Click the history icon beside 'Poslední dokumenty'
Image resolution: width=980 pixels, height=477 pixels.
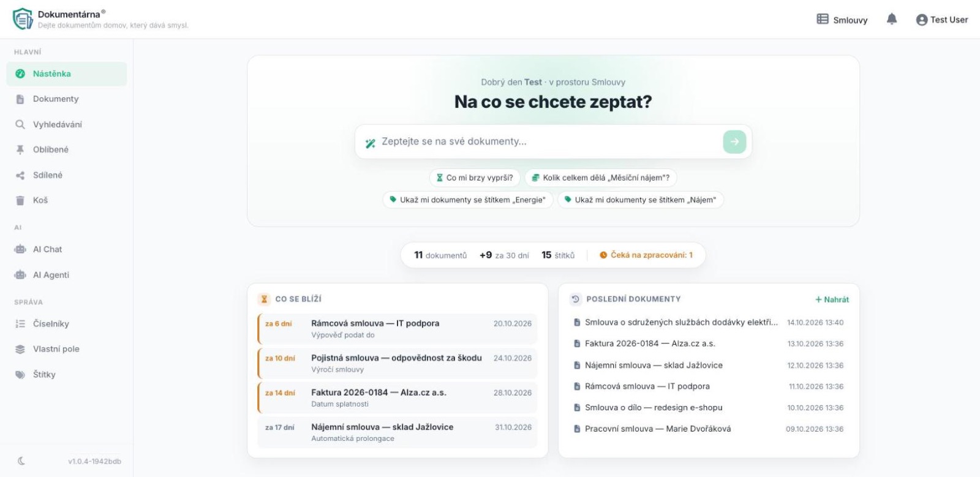[x=575, y=299]
